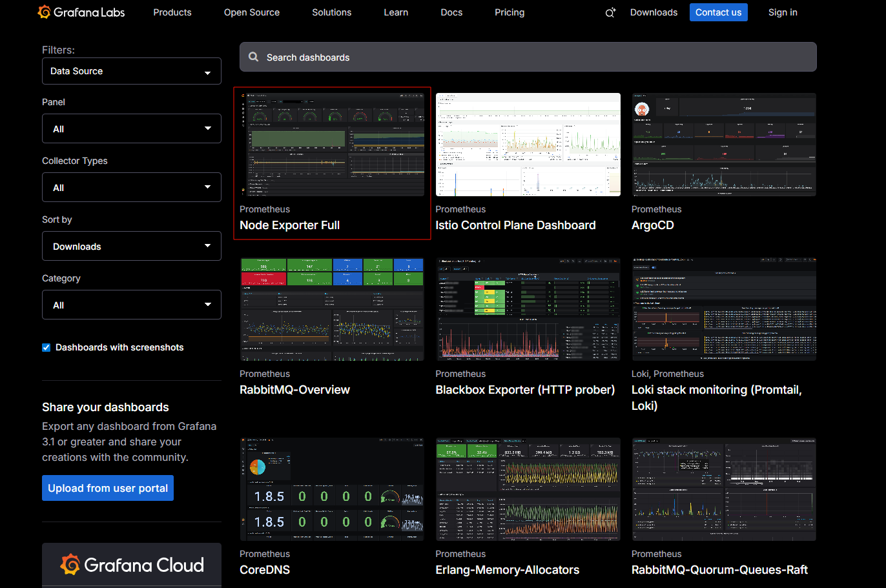
Task: Click the Istio Control Plane Dashboard title
Action: (515, 225)
